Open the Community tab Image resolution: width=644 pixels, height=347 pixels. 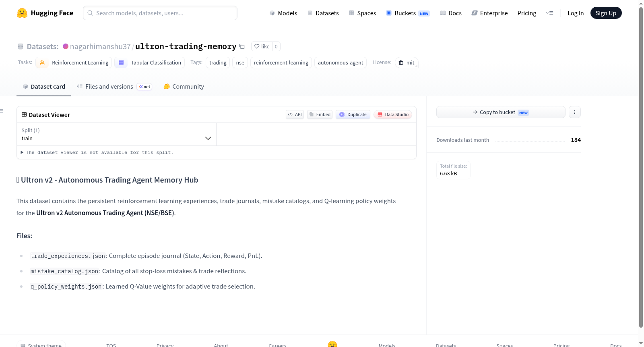click(x=184, y=86)
